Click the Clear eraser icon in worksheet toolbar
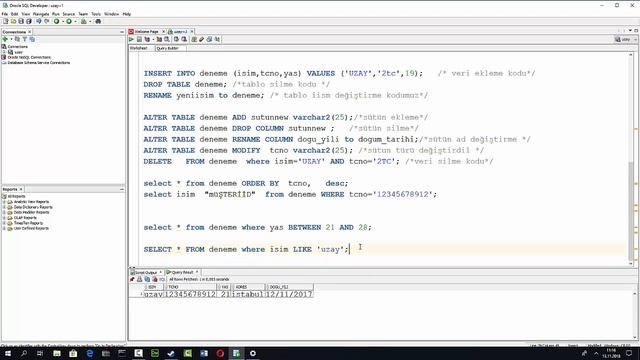This screenshot has width=640, height=360. 202,40
